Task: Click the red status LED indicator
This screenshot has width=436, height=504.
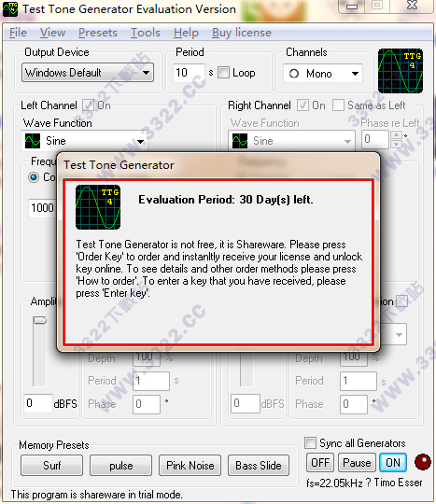Action: pyautogui.click(x=423, y=462)
